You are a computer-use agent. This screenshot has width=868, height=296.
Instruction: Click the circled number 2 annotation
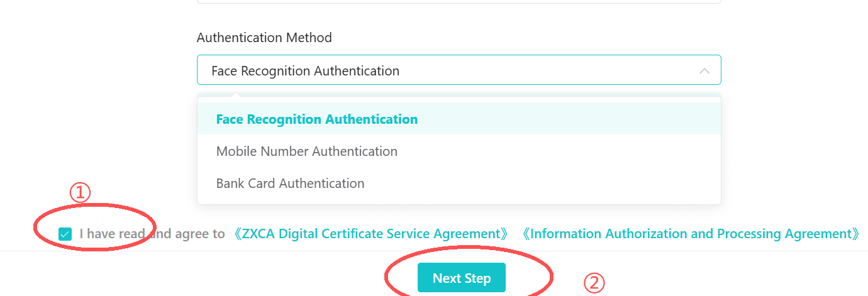pos(594,283)
